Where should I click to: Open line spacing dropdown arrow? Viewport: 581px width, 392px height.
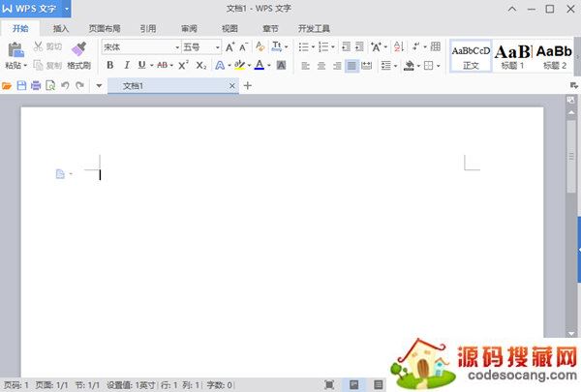396,66
